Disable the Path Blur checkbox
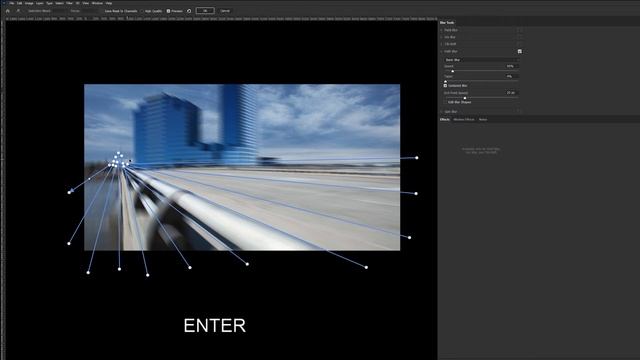This screenshot has height=360, width=640. (520, 51)
